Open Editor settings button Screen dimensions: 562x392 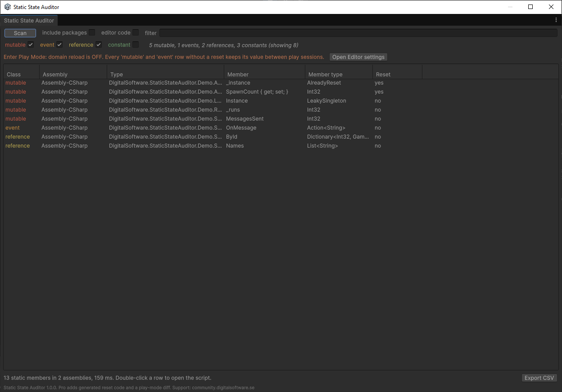coord(358,57)
